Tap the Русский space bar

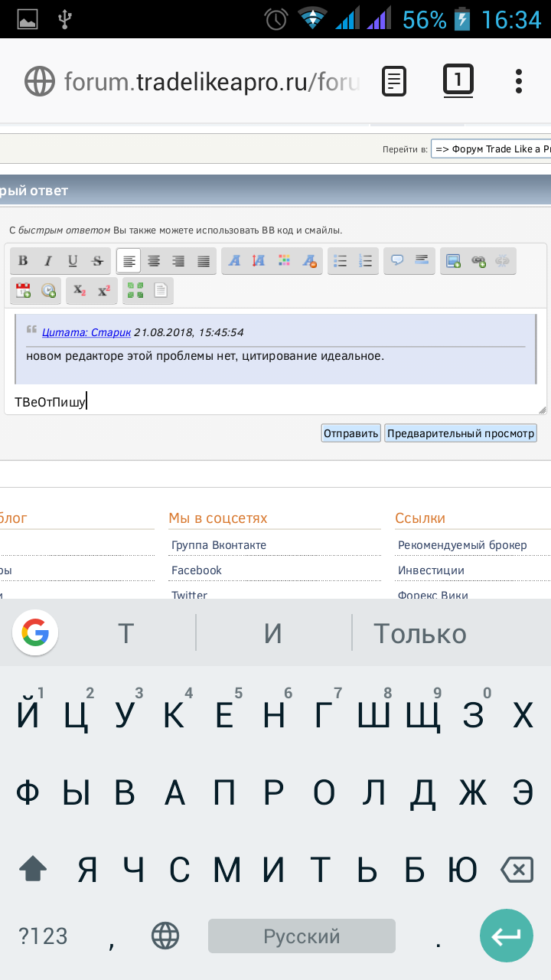302,936
